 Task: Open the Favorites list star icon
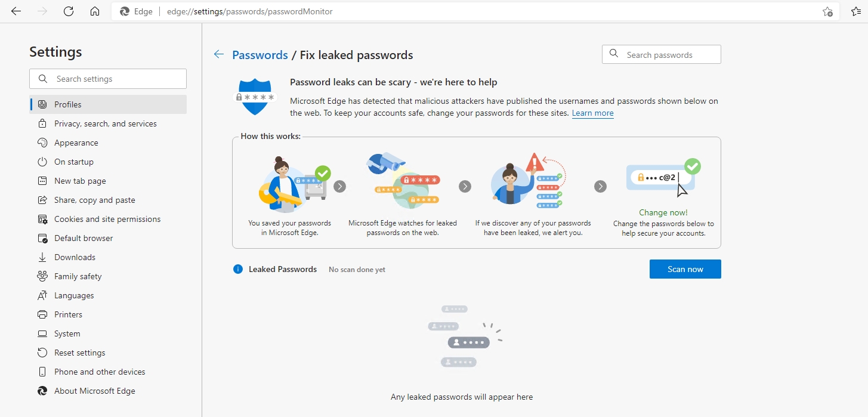pos(854,11)
